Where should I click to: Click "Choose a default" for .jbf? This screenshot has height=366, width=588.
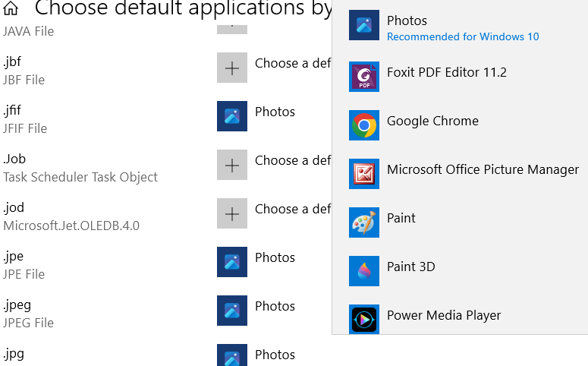pyautogui.click(x=293, y=63)
